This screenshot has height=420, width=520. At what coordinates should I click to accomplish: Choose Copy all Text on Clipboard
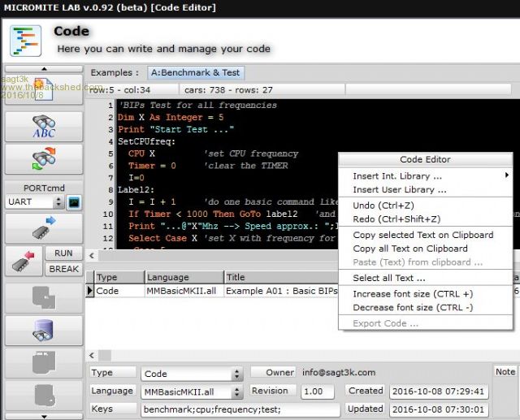(409, 249)
